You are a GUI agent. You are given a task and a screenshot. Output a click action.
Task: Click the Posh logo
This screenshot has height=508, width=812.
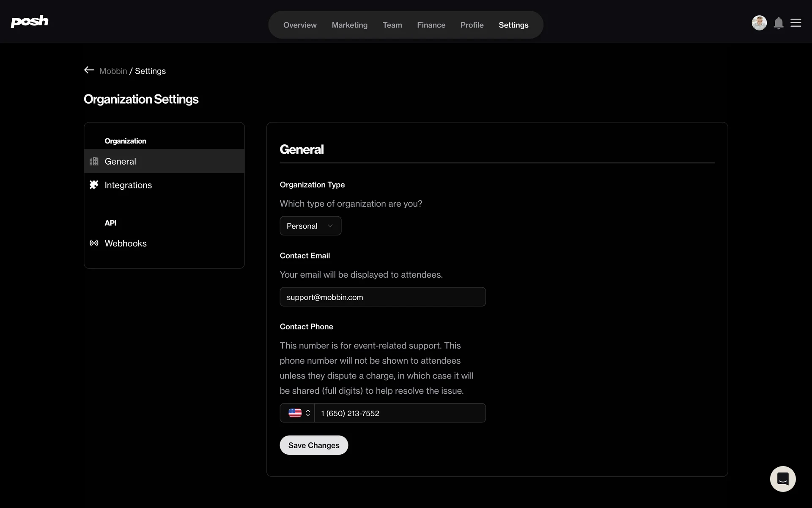point(30,21)
